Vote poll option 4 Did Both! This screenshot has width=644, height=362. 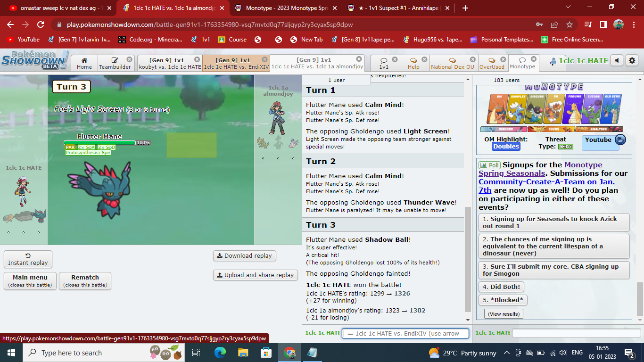(x=502, y=287)
